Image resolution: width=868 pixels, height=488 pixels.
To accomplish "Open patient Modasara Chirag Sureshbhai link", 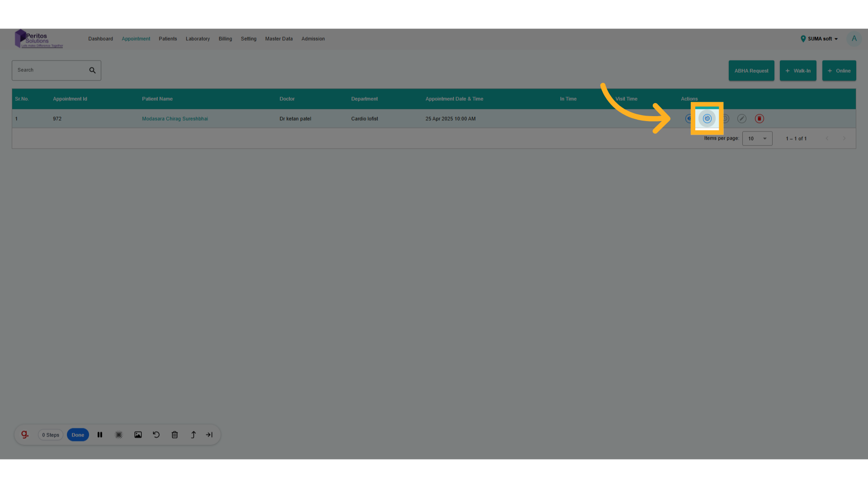I will (x=175, y=119).
